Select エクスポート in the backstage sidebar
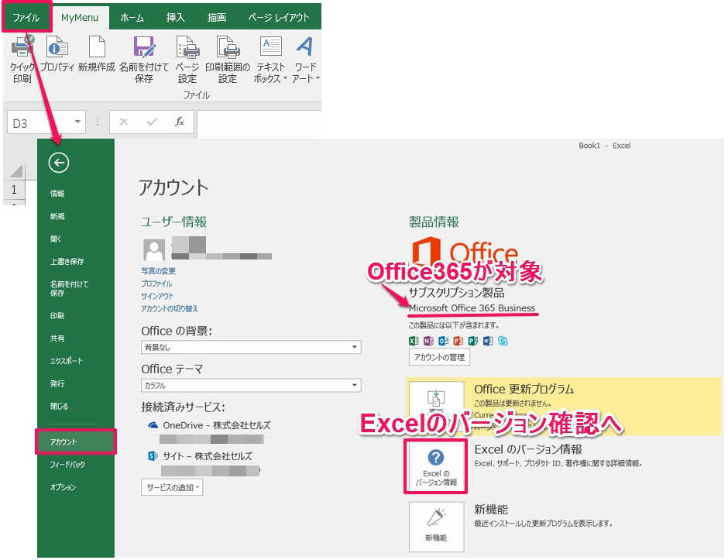The width and height of the screenshot is (728, 560). click(x=67, y=361)
